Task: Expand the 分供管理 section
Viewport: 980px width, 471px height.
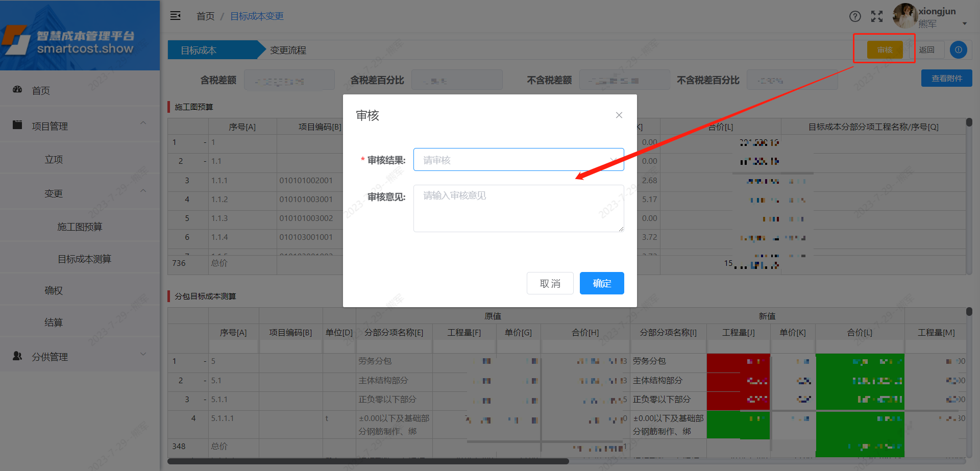Action: [x=143, y=354]
